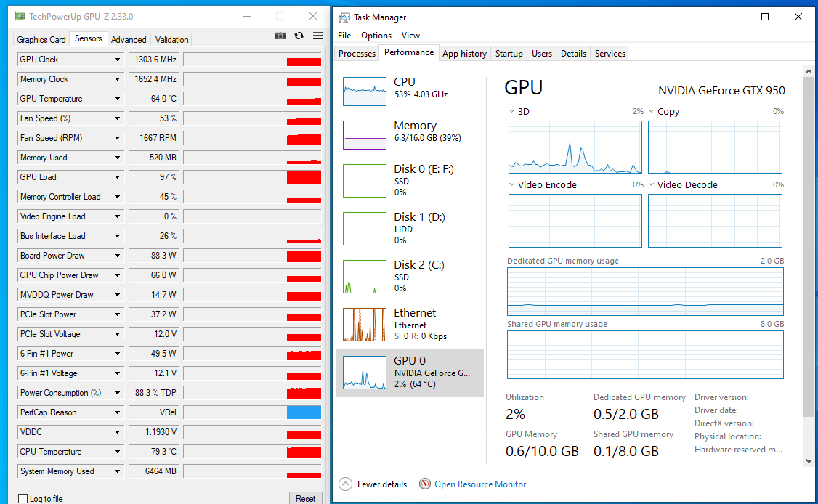Select GPU 0 NVIDIA GeForce entry
The image size is (818, 504).
click(410, 373)
